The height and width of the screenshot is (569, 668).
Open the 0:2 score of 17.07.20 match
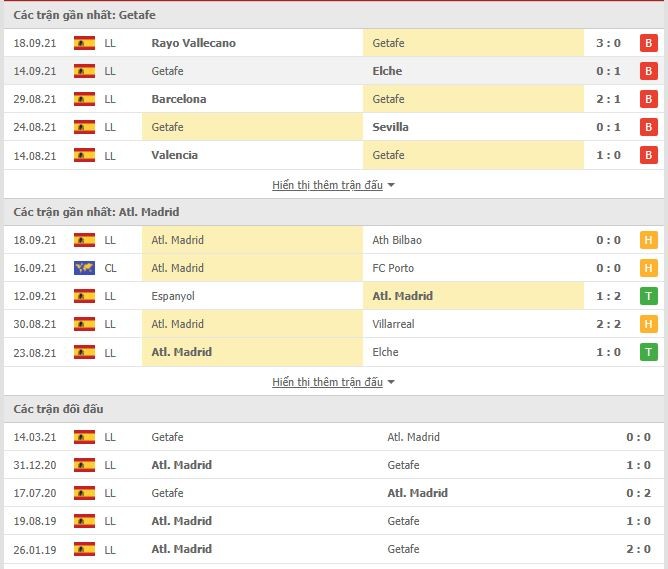pos(638,493)
